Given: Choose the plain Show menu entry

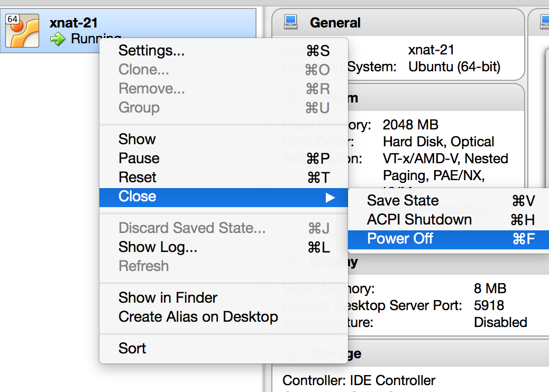Looking at the screenshot, I should point(137,139).
